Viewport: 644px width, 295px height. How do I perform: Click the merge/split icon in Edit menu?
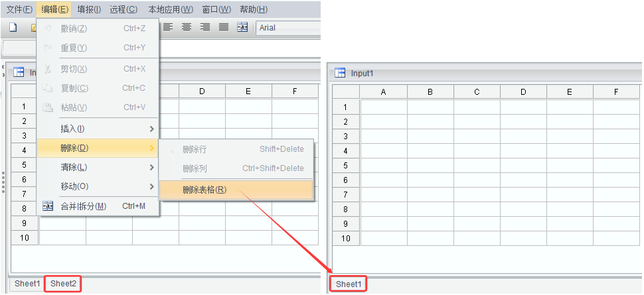[48, 206]
